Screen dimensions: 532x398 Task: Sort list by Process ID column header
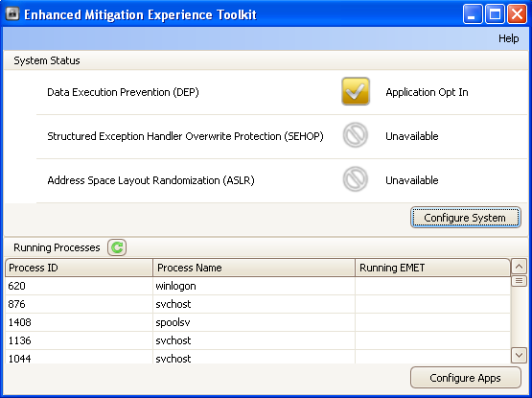click(79, 268)
